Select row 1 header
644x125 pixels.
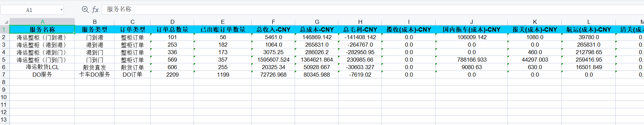tap(5, 30)
